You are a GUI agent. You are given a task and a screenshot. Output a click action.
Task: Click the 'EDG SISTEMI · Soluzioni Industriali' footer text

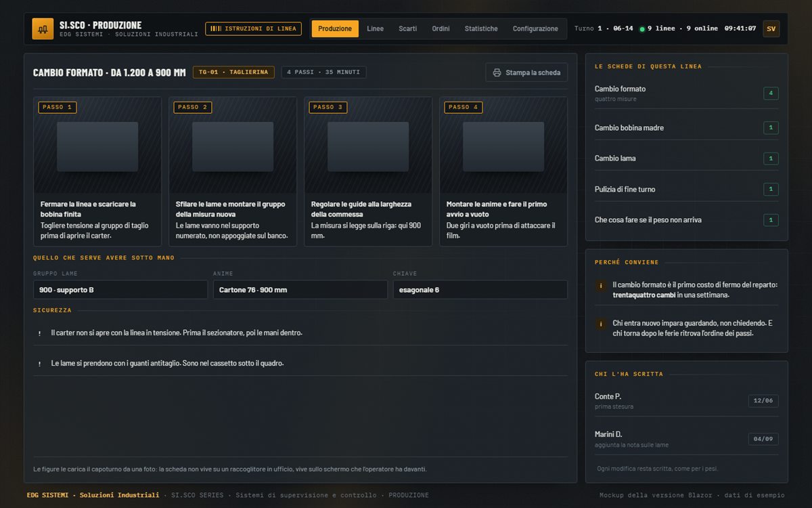(93, 495)
